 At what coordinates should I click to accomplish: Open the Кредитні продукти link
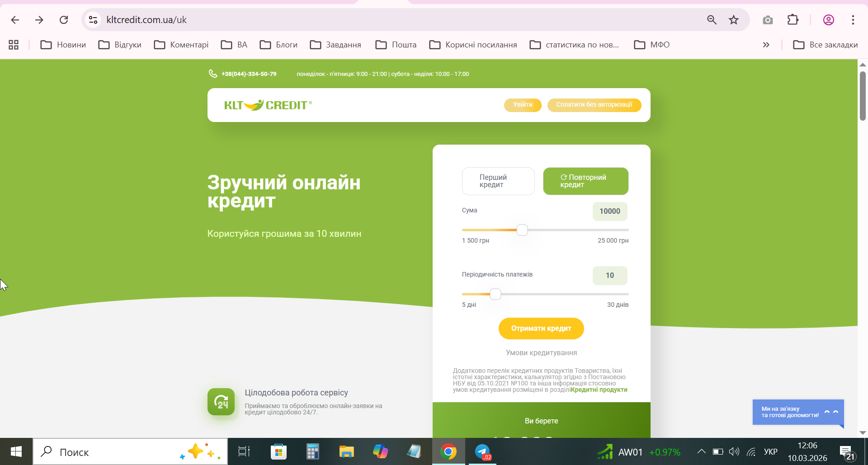click(x=599, y=390)
